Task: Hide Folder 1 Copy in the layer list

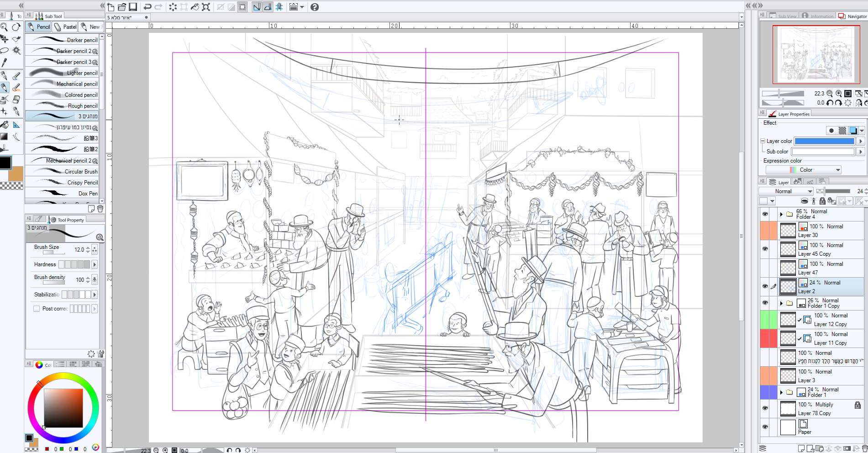Action: [x=765, y=303]
